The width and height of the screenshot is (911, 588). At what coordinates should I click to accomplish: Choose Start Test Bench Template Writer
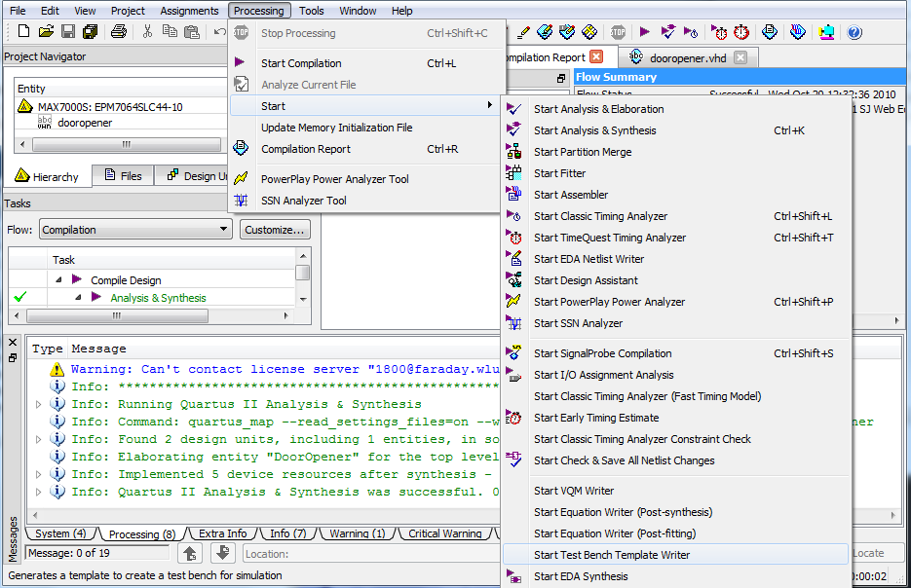pyautogui.click(x=675, y=555)
